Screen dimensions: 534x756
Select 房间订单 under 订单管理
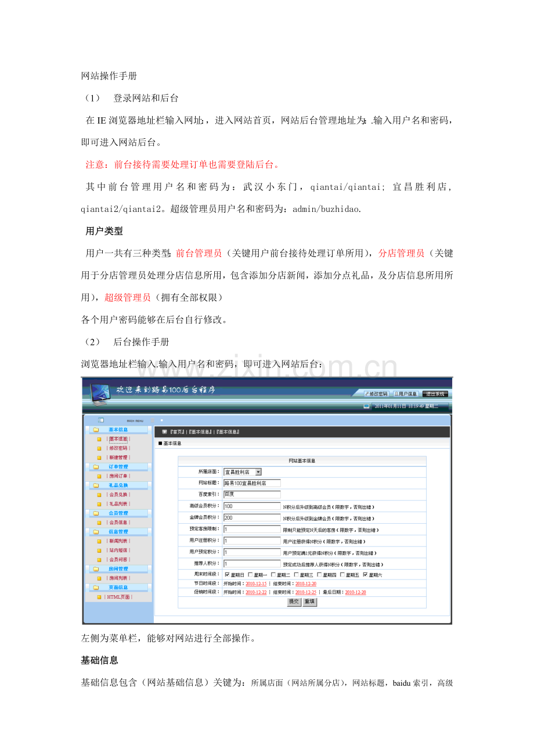[x=118, y=476]
